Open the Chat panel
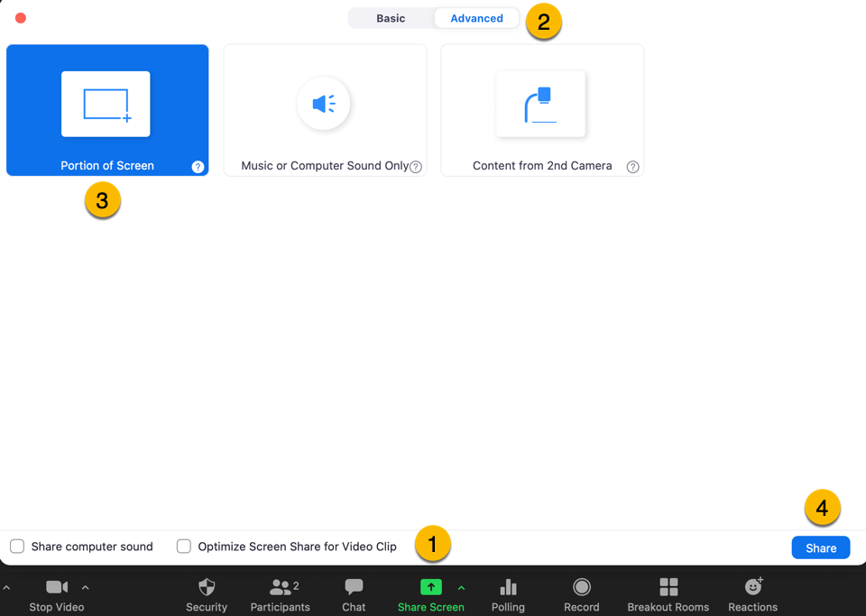866x616 pixels. coord(354,588)
